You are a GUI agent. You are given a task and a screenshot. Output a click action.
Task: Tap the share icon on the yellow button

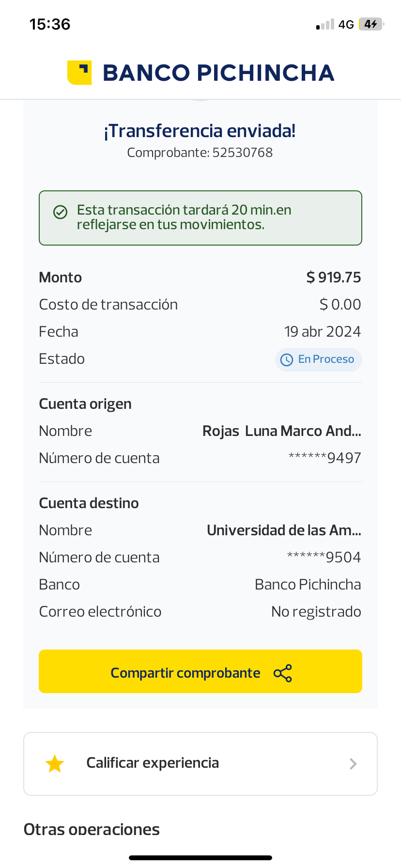point(283,673)
